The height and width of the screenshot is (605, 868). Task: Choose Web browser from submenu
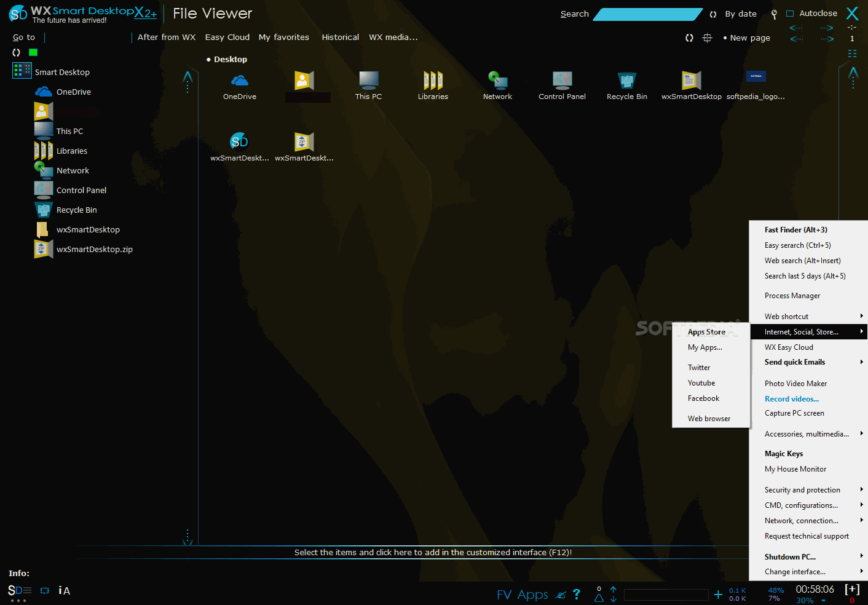tap(711, 419)
